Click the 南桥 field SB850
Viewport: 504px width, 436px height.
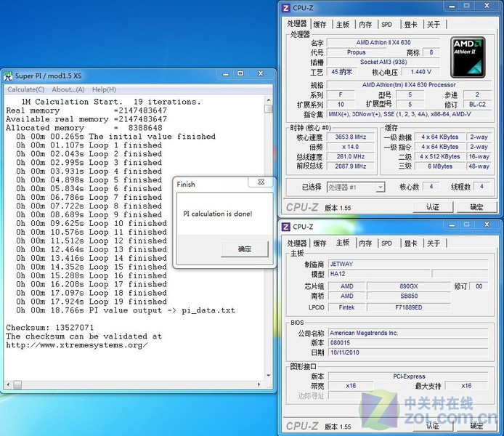coord(409,296)
